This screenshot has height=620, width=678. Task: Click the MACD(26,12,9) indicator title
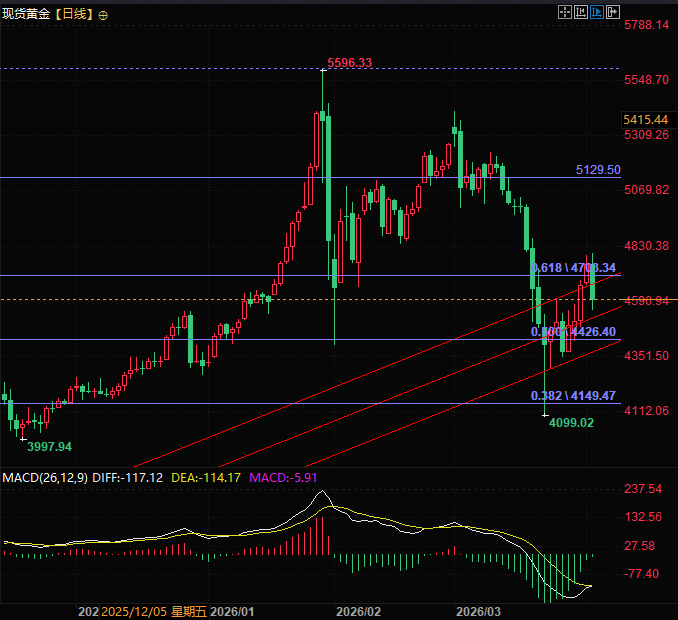pyautogui.click(x=45, y=478)
